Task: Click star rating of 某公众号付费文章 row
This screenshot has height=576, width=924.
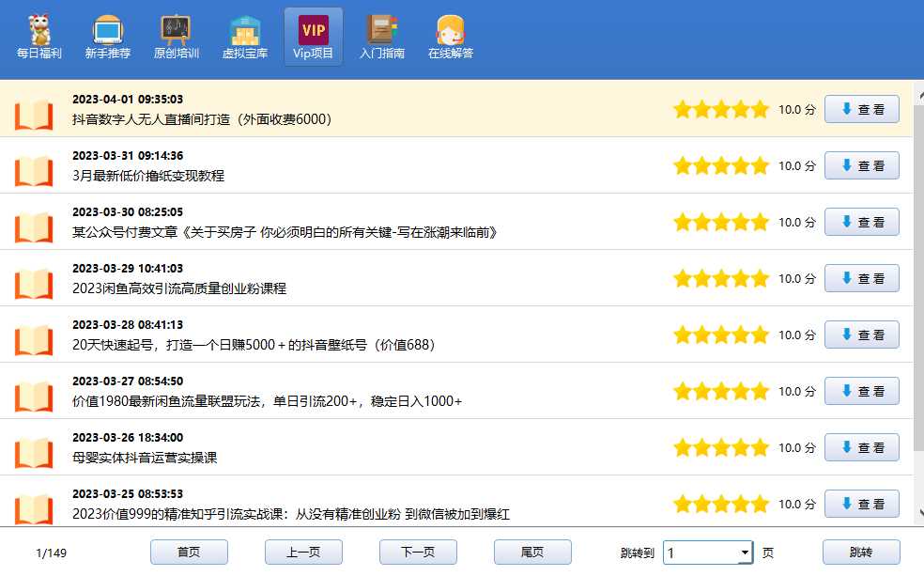Action: point(721,222)
